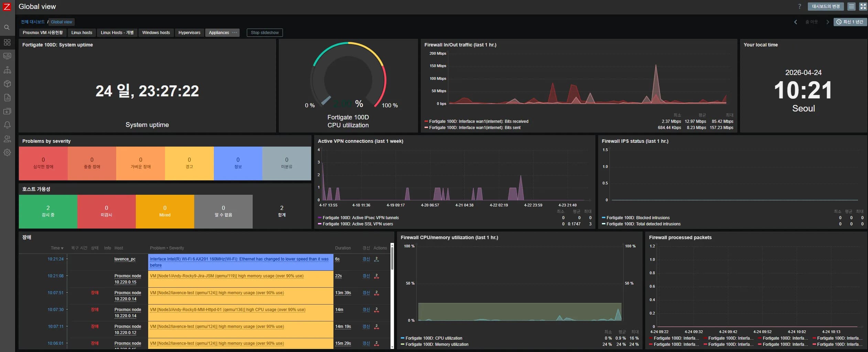Show actions for the 10:21:08 problem

tap(376, 276)
